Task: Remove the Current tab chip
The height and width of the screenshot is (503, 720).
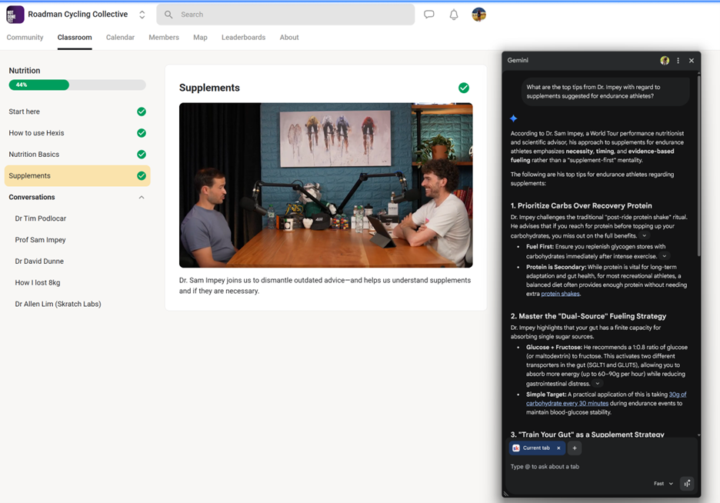Action: coord(558,448)
